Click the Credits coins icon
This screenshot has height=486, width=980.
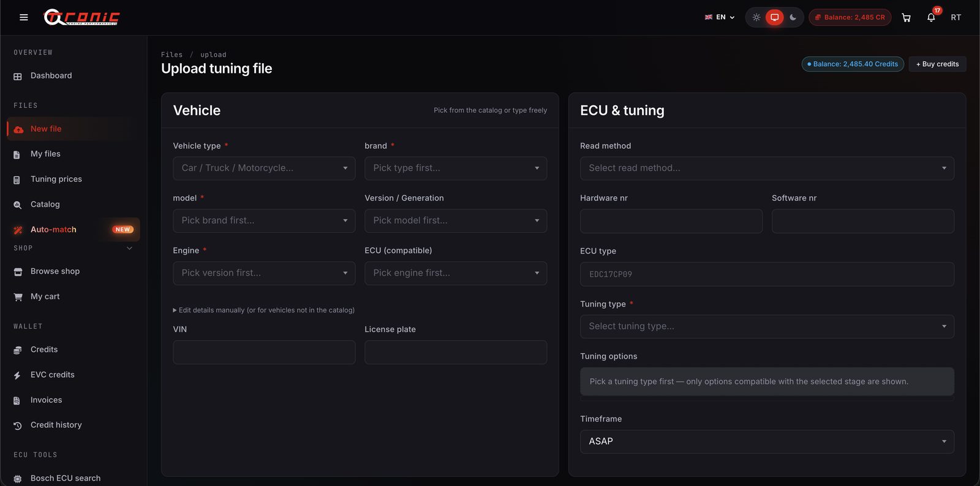pos(18,350)
